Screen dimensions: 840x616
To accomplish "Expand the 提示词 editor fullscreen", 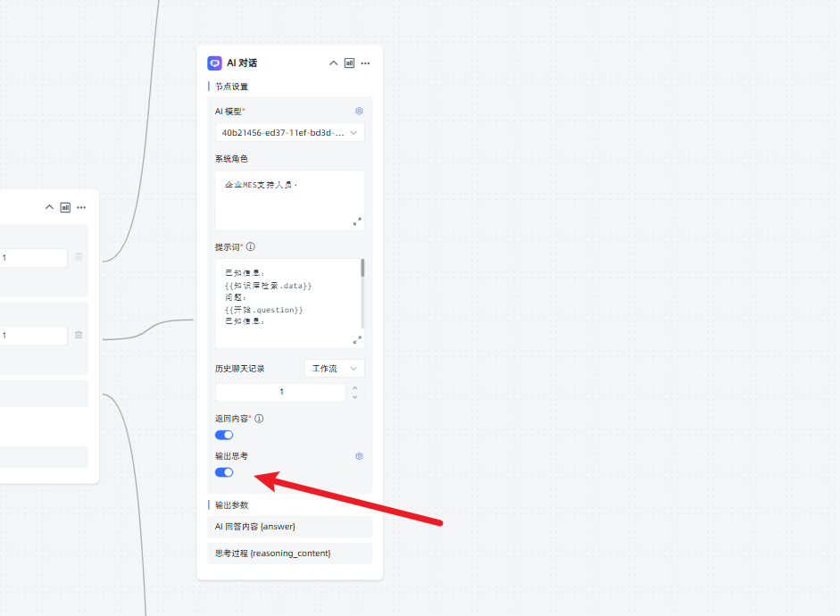I will 357,339.
